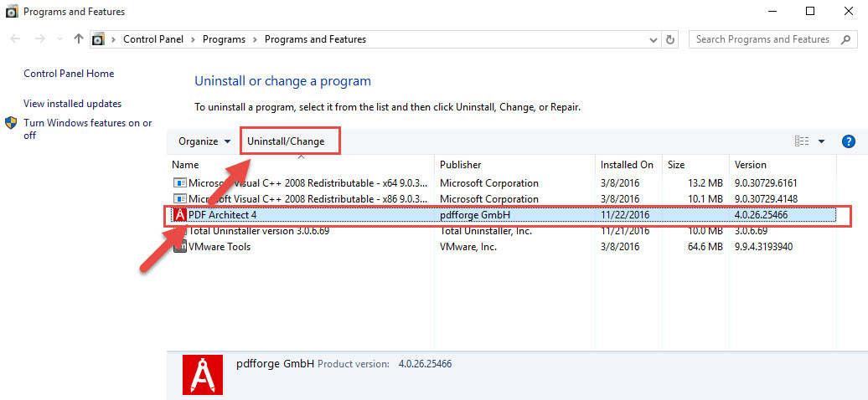Click the Forward navigation arrow
The image size is (868, 400).
tap(39, 39)
